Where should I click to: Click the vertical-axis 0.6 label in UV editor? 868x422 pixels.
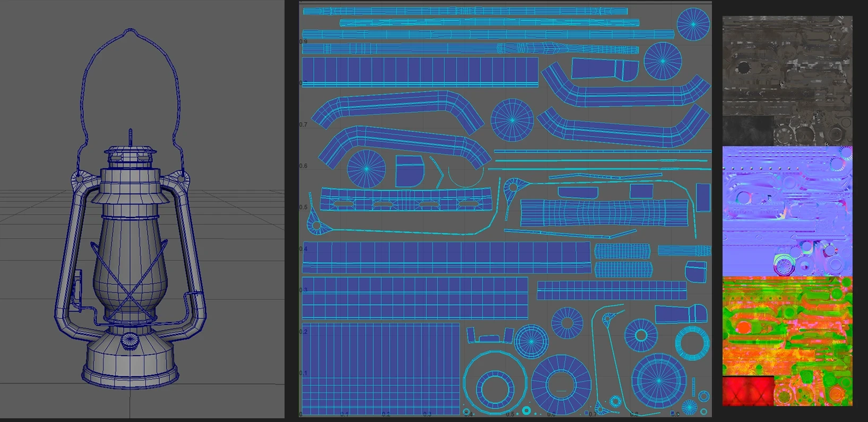click(303, 166)
